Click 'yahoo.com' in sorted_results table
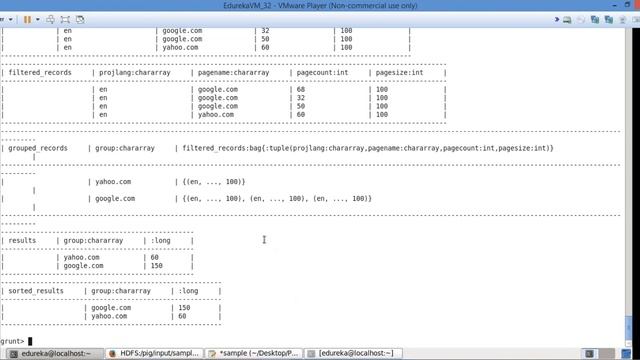640x360 pixels. point(109,316)
